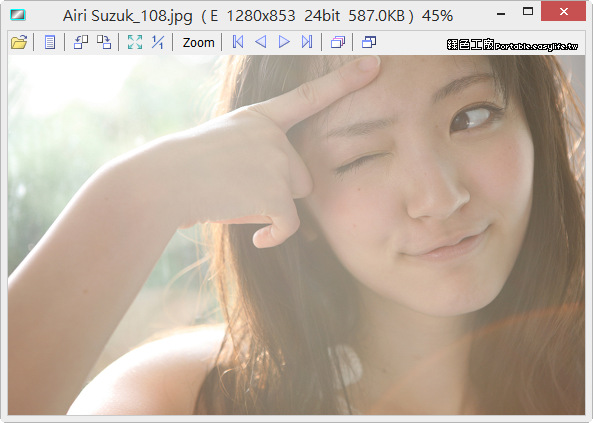Advance to the next image
593x423 pixels.
pyautogui.click(x=284, y=42)
